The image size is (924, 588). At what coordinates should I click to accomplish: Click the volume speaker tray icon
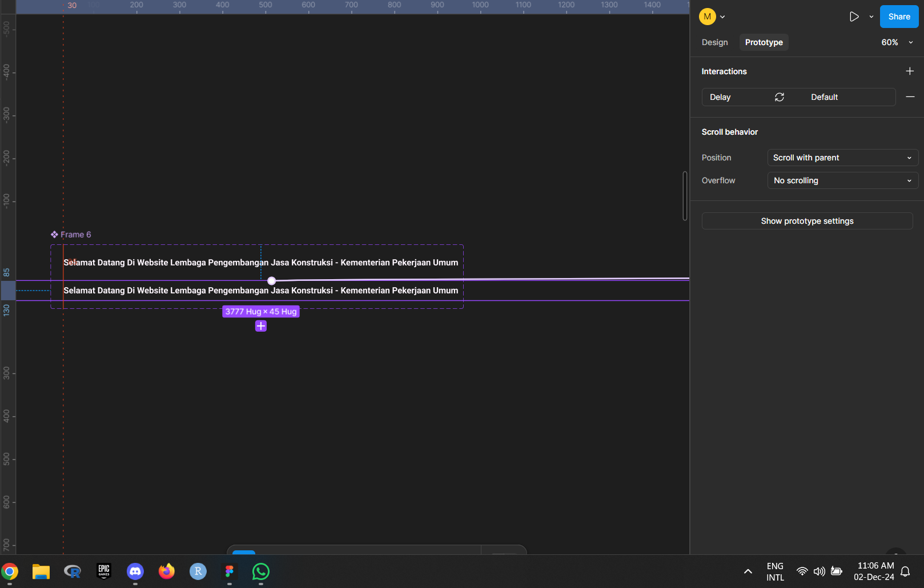819,571
